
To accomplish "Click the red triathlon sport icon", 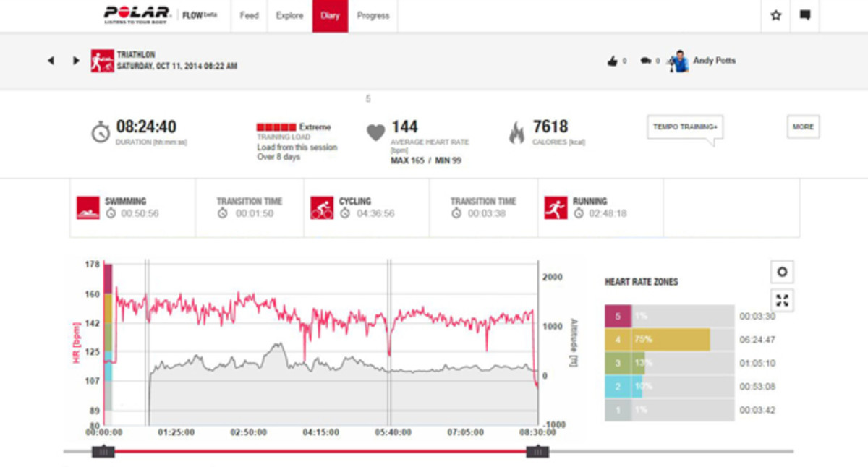I will point(102,61).
